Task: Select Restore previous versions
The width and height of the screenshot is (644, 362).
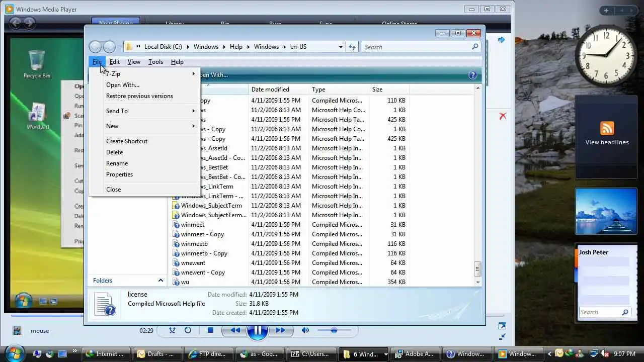Action: click(x=139, y=96)
